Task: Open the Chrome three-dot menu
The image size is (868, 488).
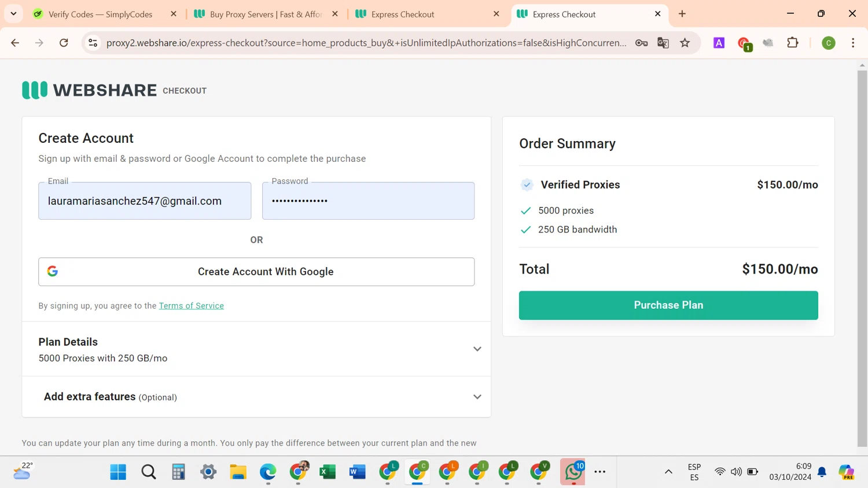Action: pyautogui.click(x=853, y=43)
